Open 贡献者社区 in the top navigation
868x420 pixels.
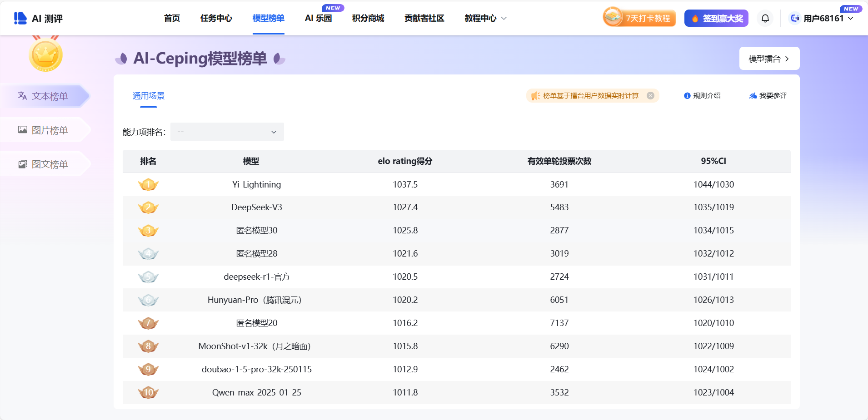coord(424,18)
